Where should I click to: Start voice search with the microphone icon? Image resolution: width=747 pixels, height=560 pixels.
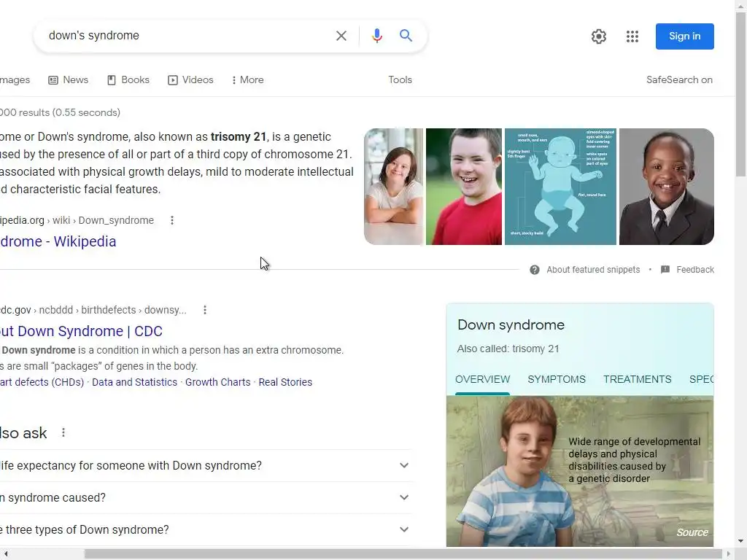tap(377, 36)
